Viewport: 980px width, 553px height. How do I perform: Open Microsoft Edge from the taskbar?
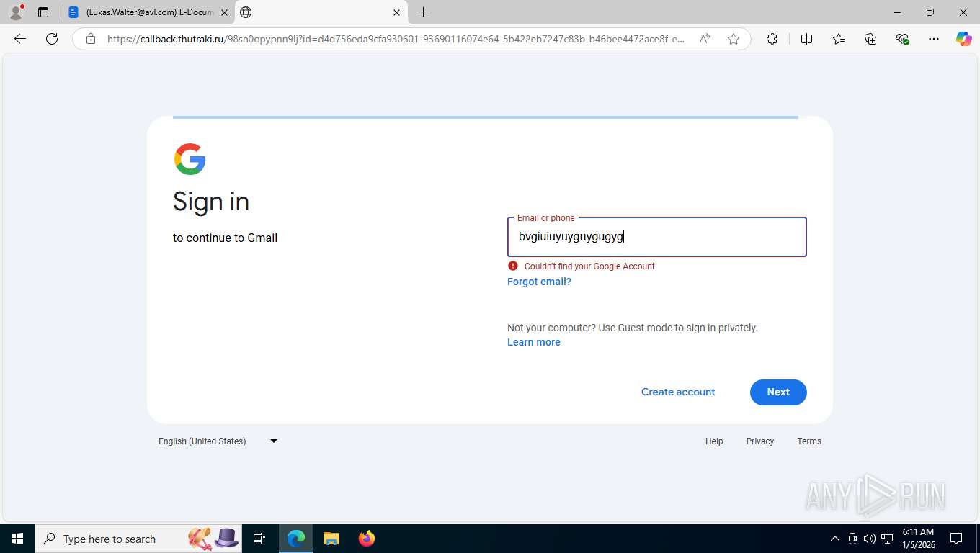(x=296, y=539)
